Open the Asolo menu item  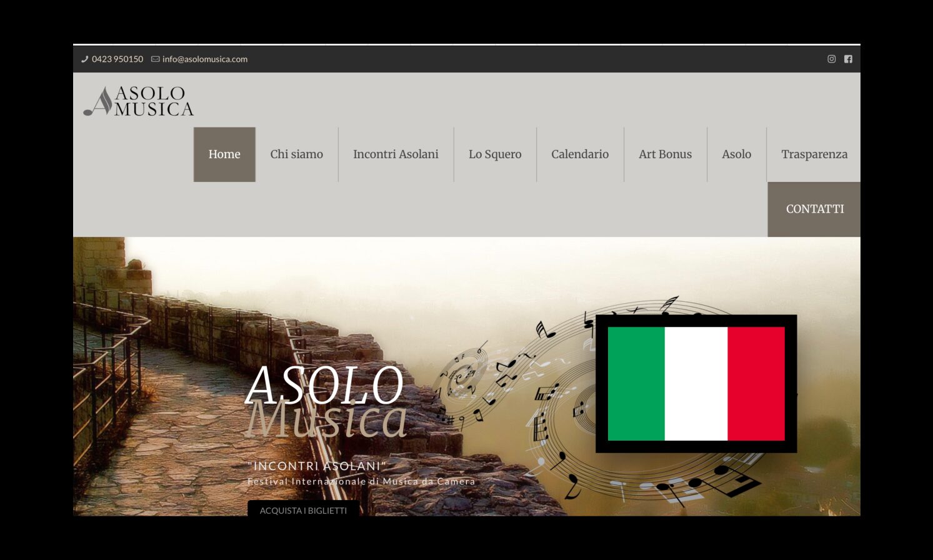tap(736, 154)
